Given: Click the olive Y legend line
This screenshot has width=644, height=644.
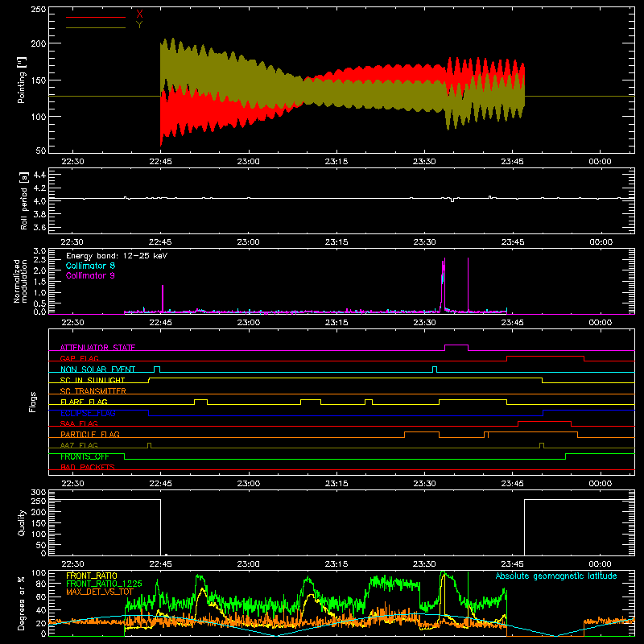Looking at the screenshot, I should [96, 27].
